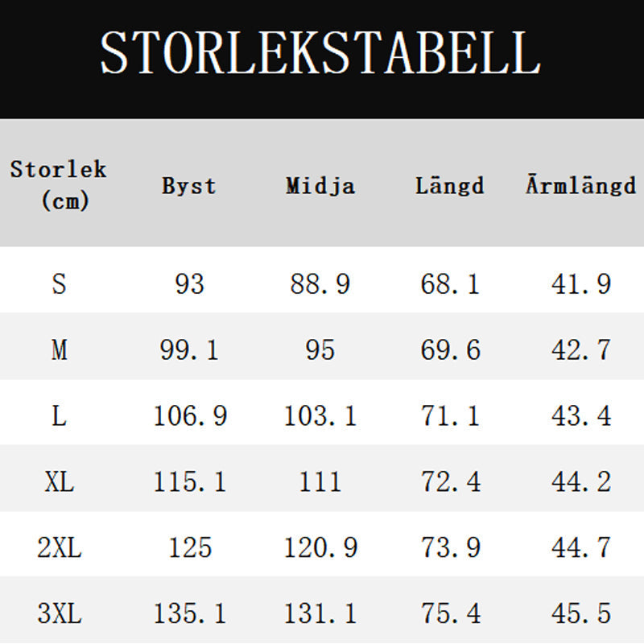
Task: Click the Längd value 69.6
Action: (x=450, y=350)
